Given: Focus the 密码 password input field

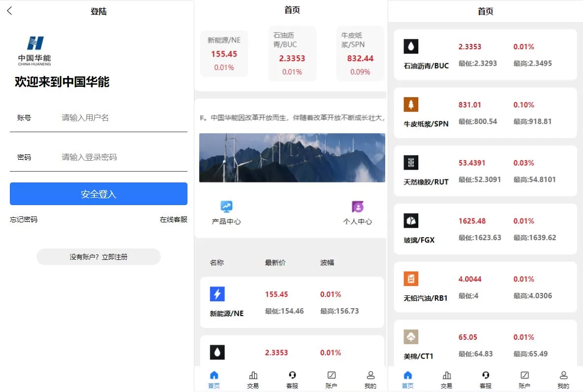Looking at the screenshot, I should click(x=99, y=157).
